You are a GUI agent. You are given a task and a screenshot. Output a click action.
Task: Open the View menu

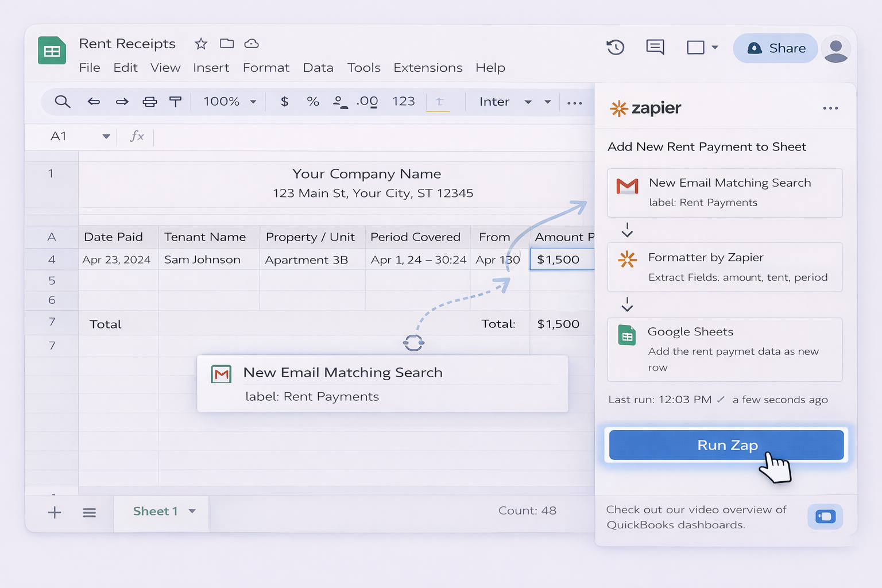click(165, 68)
